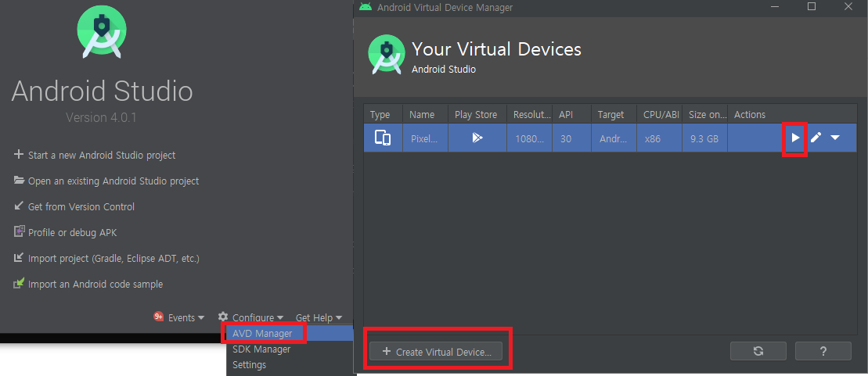Open the Events dropdown
Image resolution: width=868 pixels, height=376 pixels.
186,317
